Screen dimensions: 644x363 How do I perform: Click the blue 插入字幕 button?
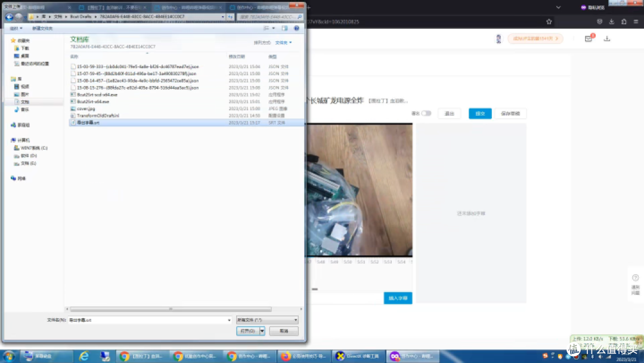398,298
